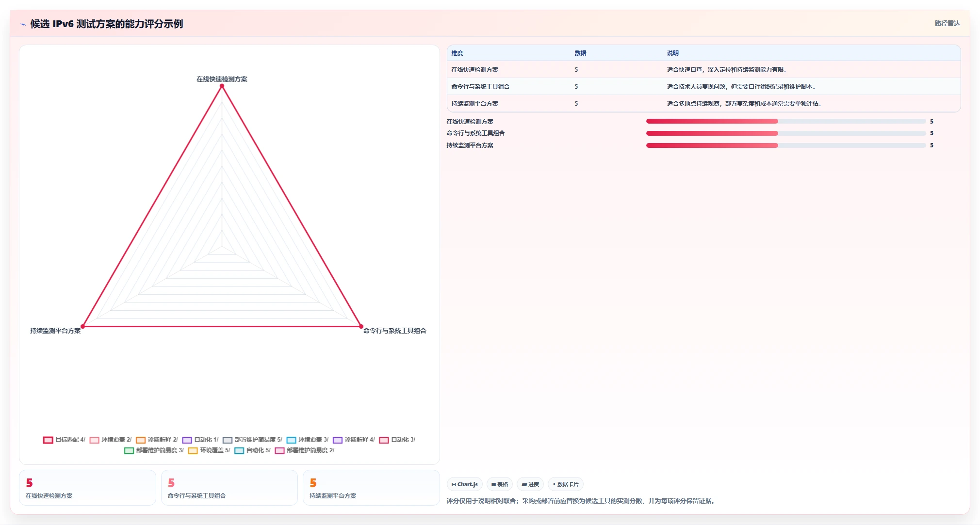Image resolution: width=980 pixels, height=525 pixels.
Task: Click the 在线快速检测方案 progress list label
Action: point(470,122)
